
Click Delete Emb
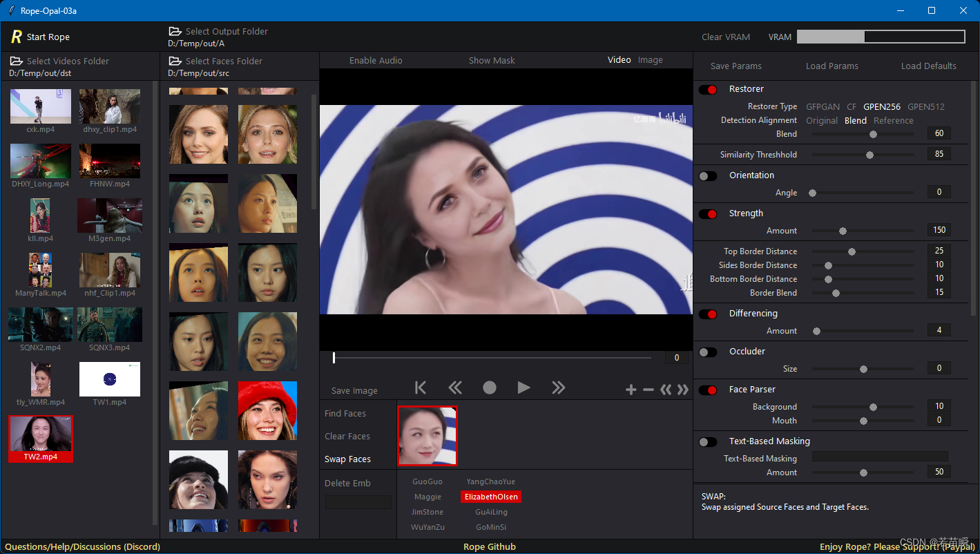347,483
